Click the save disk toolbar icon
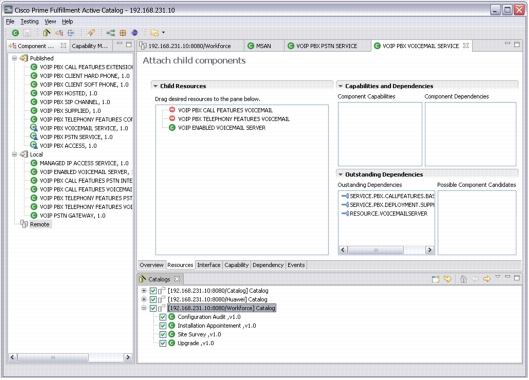The image size is (529, 380). [27, 33]
